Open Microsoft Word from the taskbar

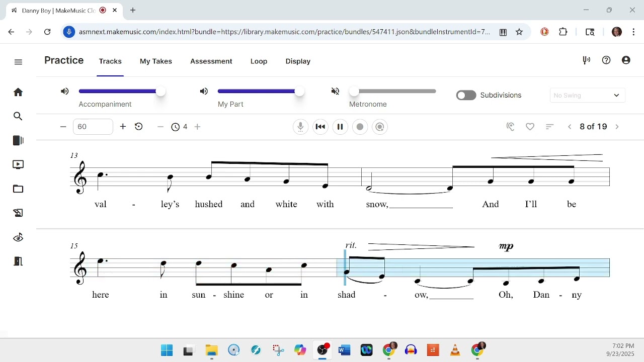pyautogui.click(x=345, y=350)
